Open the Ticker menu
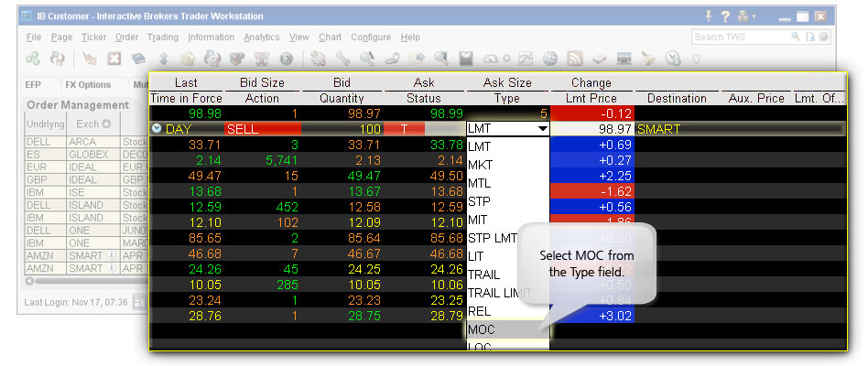Viewport: 868px width, 366px height. (x=93, y=37)
